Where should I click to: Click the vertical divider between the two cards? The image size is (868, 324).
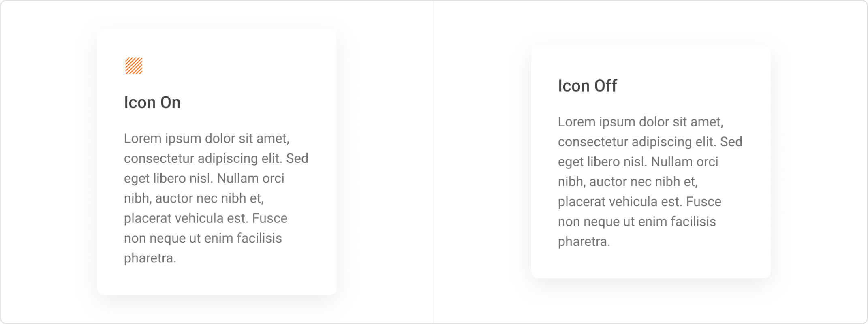click(434, 162)
